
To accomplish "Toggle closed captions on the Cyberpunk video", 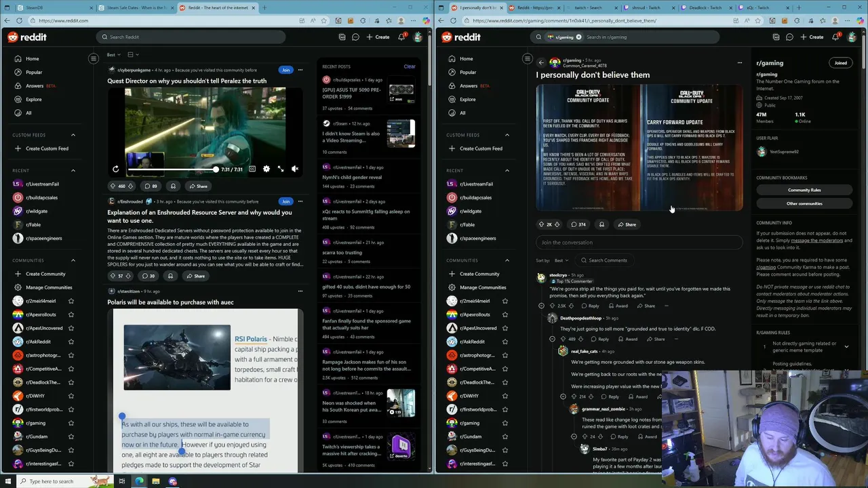I will click(252, 169).
